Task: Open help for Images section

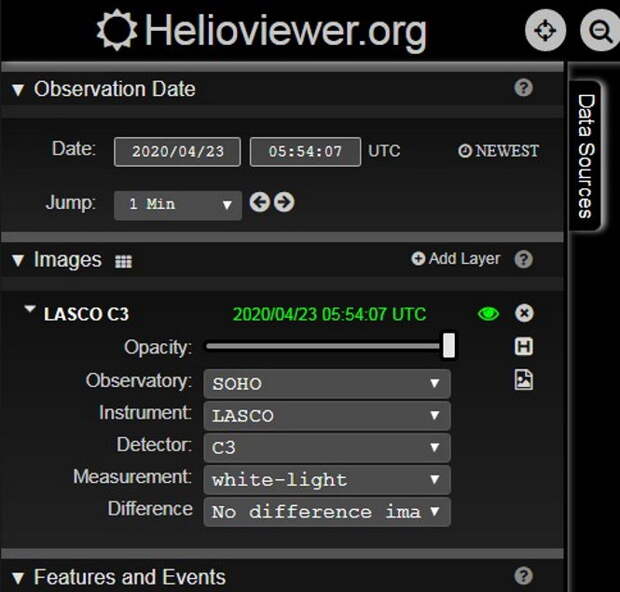Action: point(524,259)
